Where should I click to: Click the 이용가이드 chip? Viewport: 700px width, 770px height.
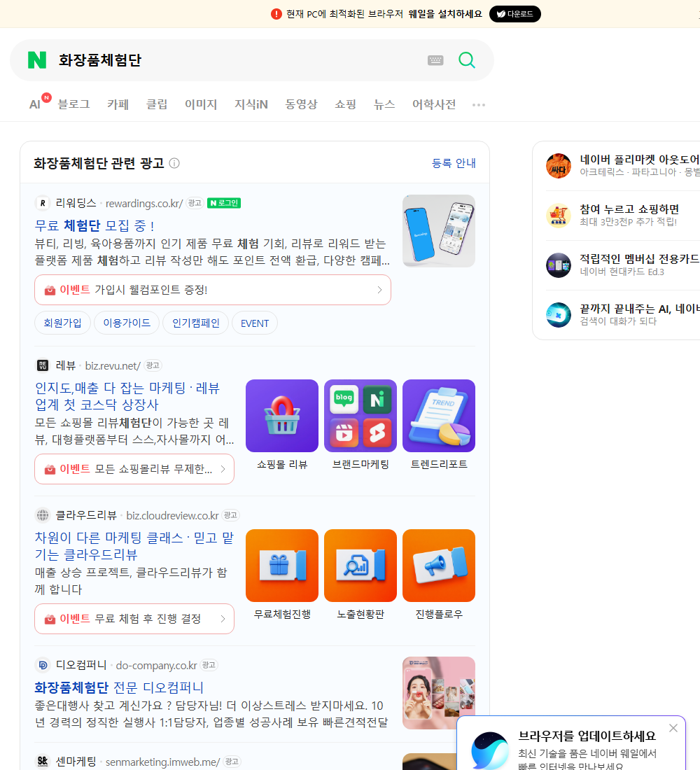click(126, 323)
